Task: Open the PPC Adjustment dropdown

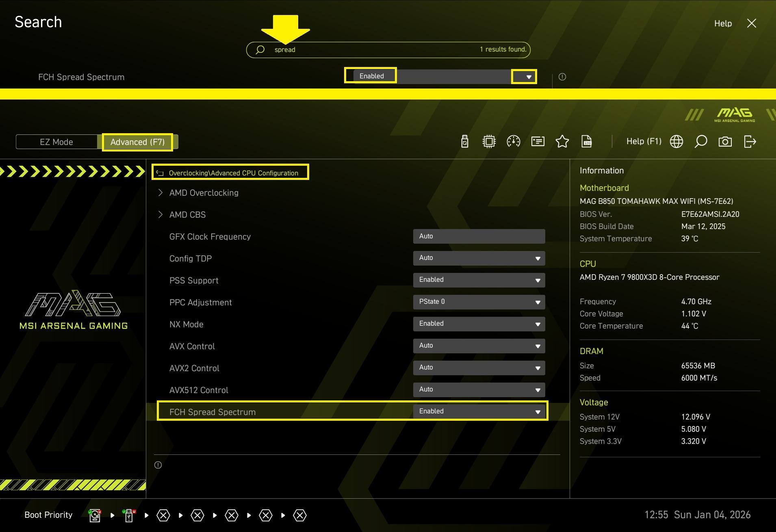Action: (479, 302)
